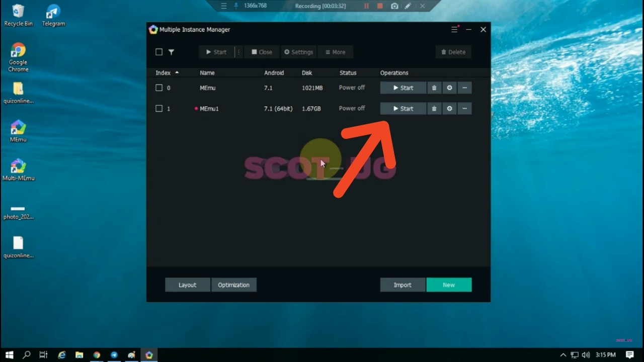
Task: Open File Explorer from taskbar
Action: click(x=79, y=355)
